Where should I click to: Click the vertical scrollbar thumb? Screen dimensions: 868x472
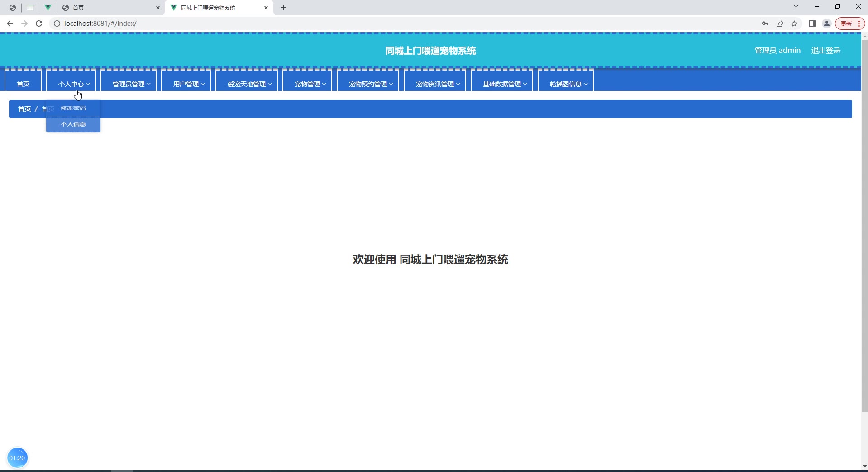pyautogui.click(x=864, y=226)
